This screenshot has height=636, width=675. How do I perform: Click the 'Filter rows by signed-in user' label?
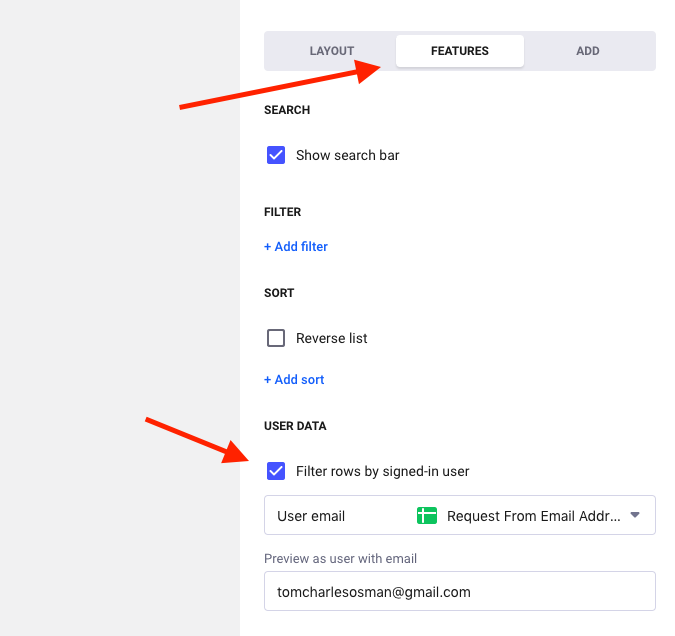(x=383, y=471)
